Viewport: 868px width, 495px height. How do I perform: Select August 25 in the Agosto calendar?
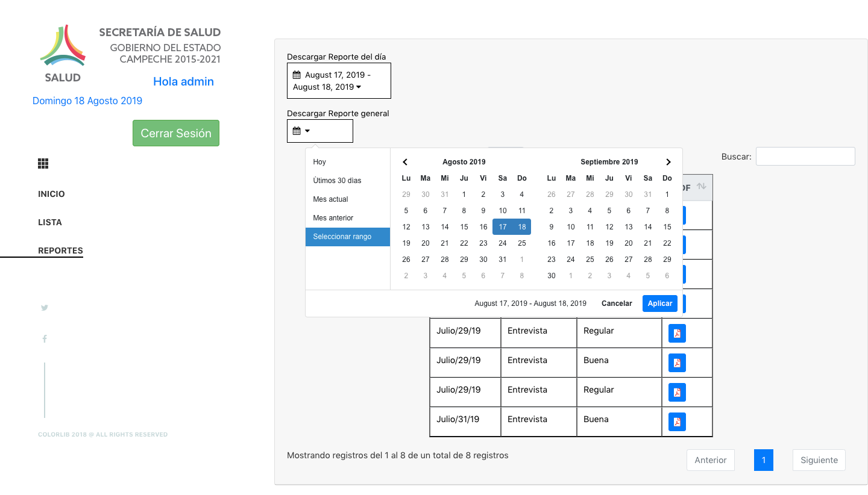[x=521, y=243]
